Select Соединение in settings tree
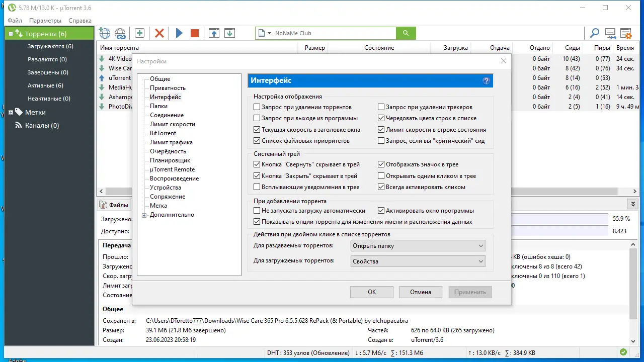The height and width of the screenshot is (362, 644). (167, 115)
